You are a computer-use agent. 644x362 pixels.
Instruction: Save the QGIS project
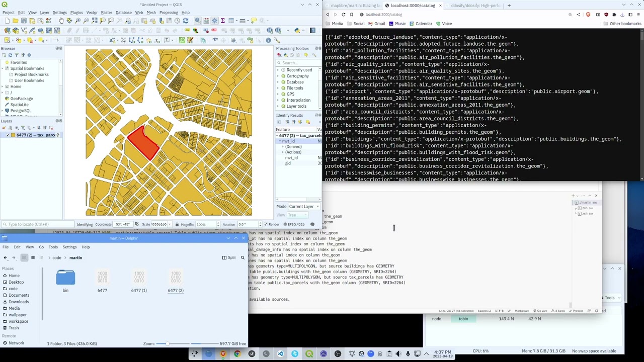tap(24, 21)
